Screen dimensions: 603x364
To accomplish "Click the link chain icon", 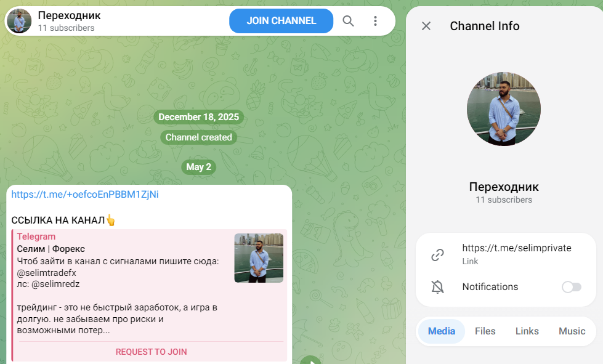I will click(x=438, y=254).
